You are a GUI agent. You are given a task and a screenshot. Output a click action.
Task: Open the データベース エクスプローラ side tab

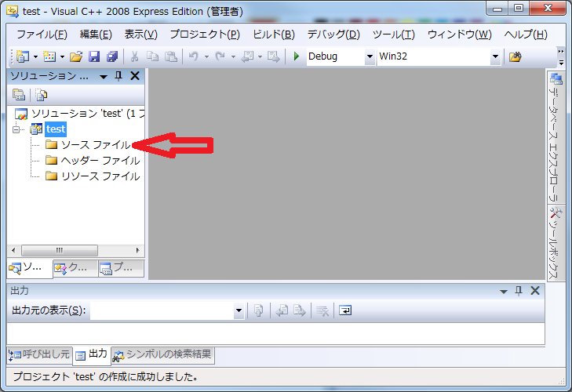(555, 136)
